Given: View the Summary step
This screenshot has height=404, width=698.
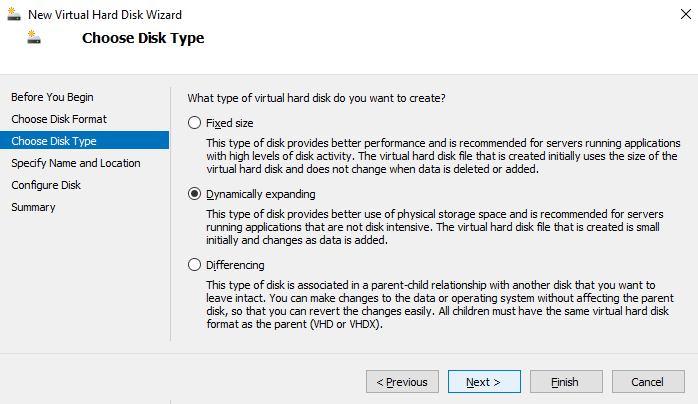Looking at the screenshot, I should point(33,207).
